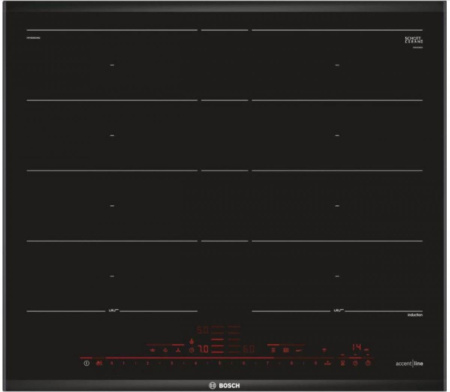Click the induction label at the right edge
This screenshot has width=450, height=392.
(x=415, y=315)
